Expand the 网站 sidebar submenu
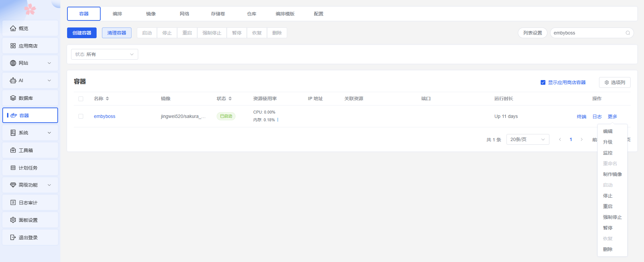 [x=49, y=63]
